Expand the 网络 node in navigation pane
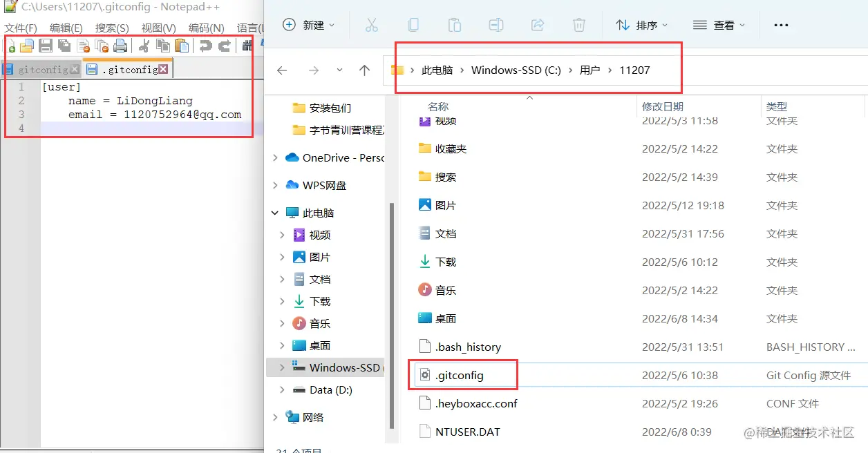The image size is (868, 453). pyautogui.click(x=276, y=417)
